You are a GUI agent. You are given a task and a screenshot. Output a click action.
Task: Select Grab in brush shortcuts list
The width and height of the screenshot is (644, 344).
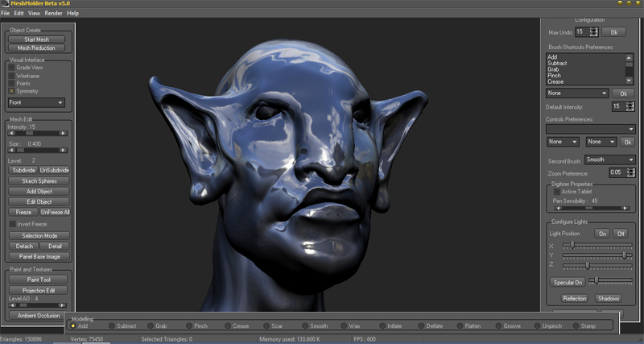click(x=553, y=69)
